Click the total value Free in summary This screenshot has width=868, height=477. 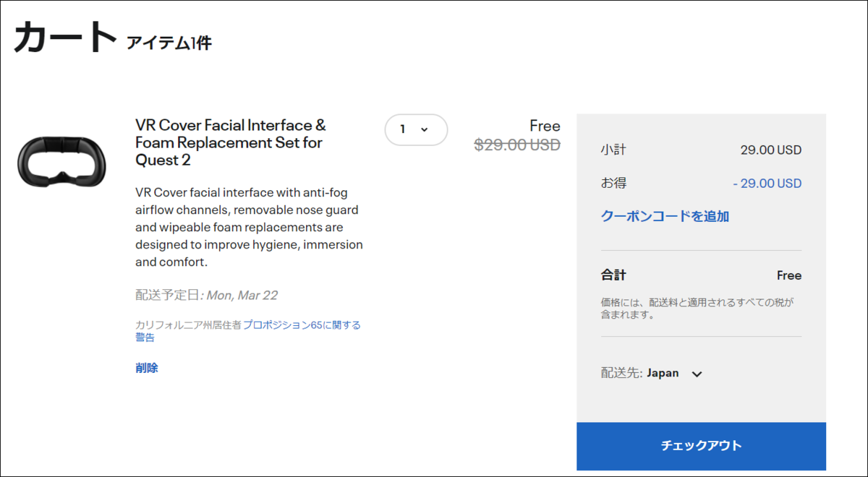(789, 275)
